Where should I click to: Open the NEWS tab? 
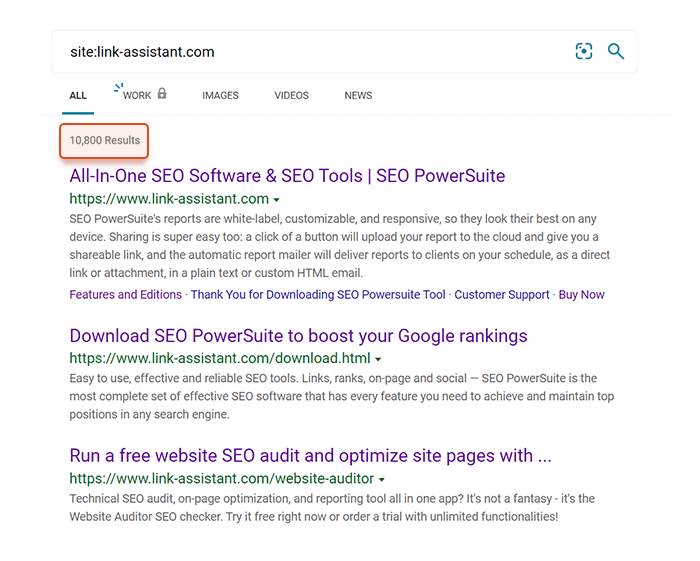(x=358, y=96)
